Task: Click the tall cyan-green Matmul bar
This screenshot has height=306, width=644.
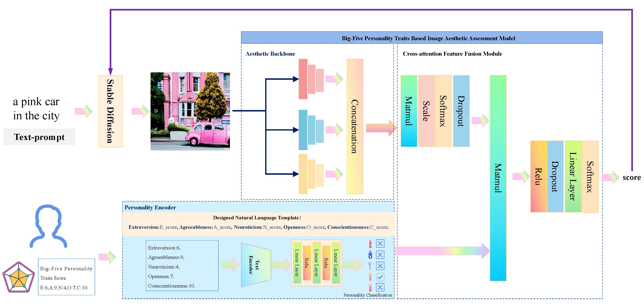Action: tap(498, 178)
